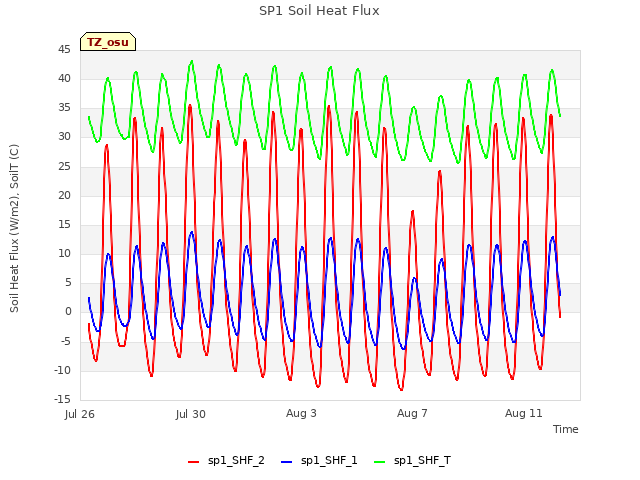640x480 pixels.
Task: Click the Jul 26 x-axis tick label
Action: tap(80, 414)
